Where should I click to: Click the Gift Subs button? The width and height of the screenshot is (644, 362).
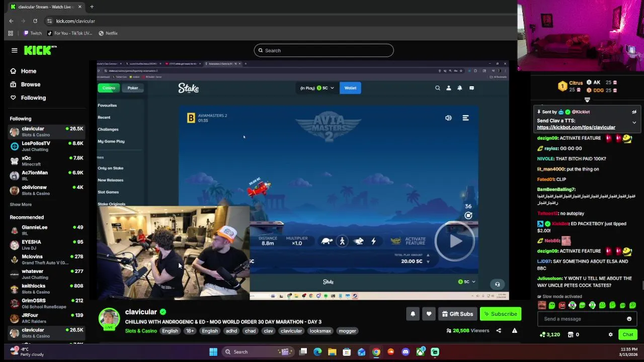pos(457,314)
